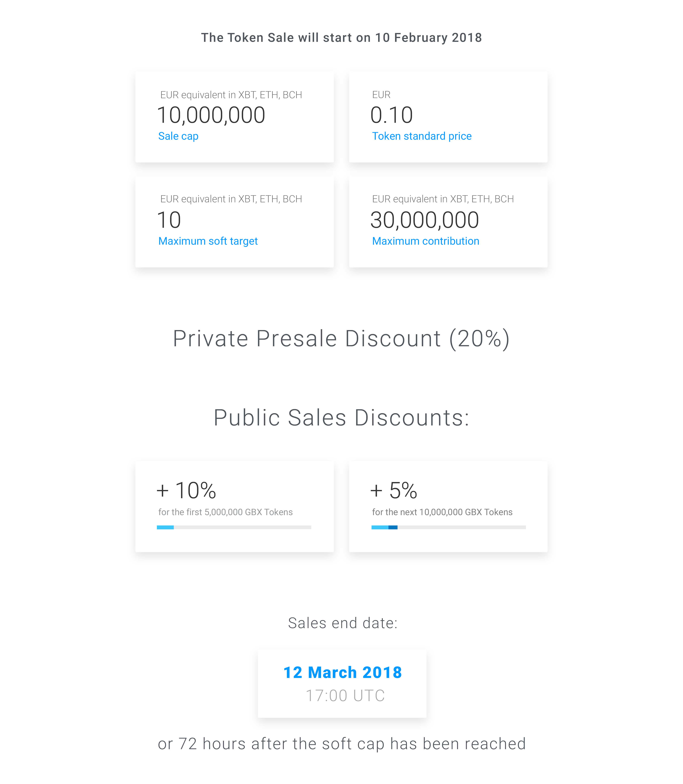Open the Maximum soft target link
This screenshot has height=784, width=683.
208,241
